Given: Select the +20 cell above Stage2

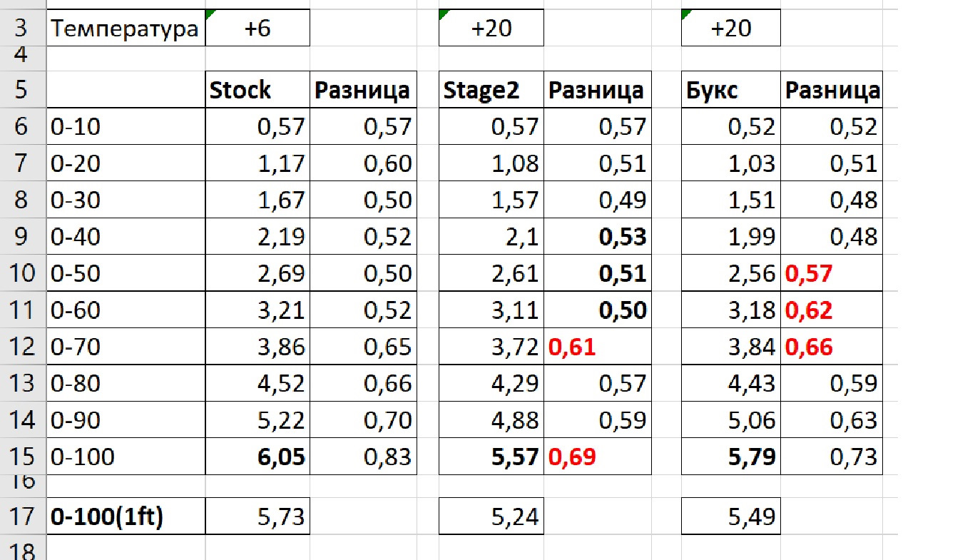Looking at the screenshot, I should 491,28.
